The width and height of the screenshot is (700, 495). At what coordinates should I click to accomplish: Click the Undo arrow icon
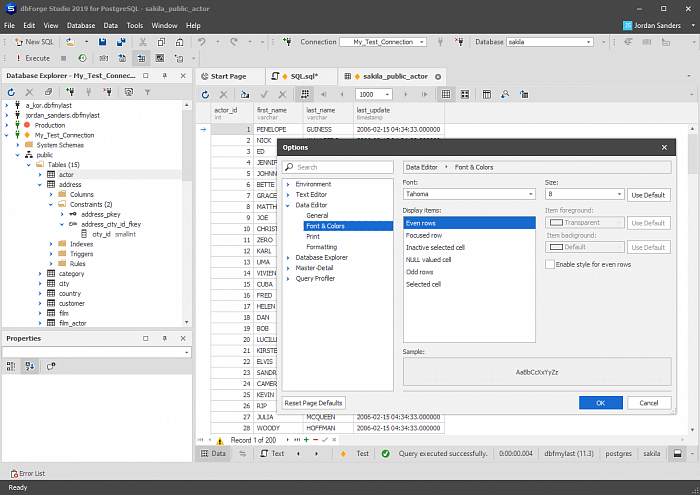coord(202,42)
